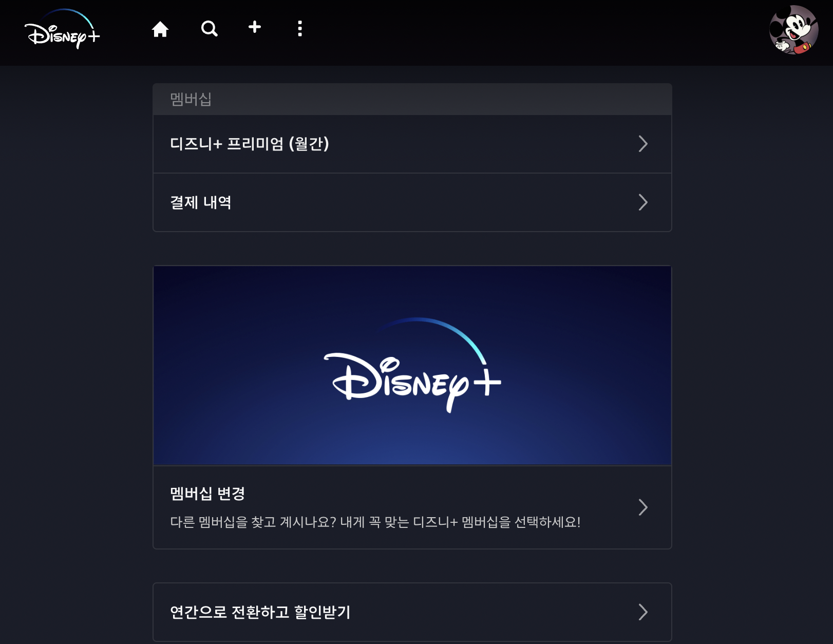Open 연간으로 전환하고 할인받기 offer

pos(412,612)
